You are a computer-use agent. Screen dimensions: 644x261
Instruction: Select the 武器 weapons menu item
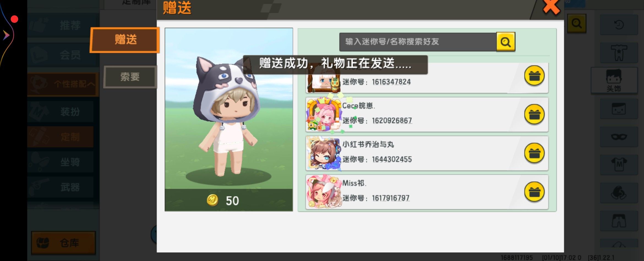point(61,187)
